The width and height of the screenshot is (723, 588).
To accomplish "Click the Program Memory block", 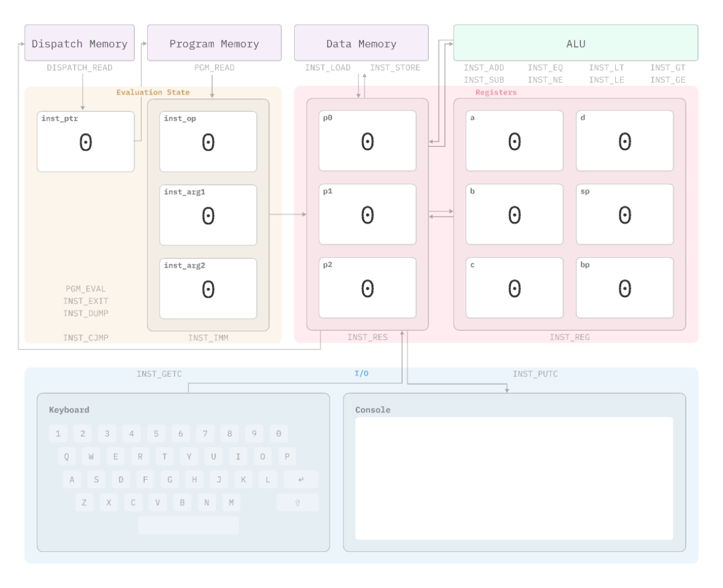I will coord(214,43).
